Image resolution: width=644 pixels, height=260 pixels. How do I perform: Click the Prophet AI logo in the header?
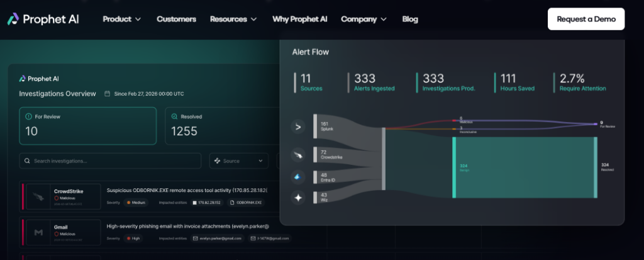43,20
